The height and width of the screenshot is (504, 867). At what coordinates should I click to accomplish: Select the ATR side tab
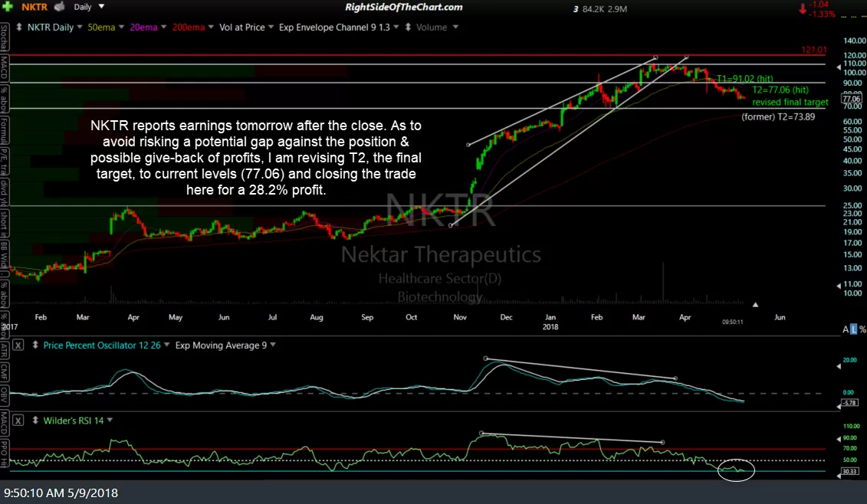click(x=5, y=350)
